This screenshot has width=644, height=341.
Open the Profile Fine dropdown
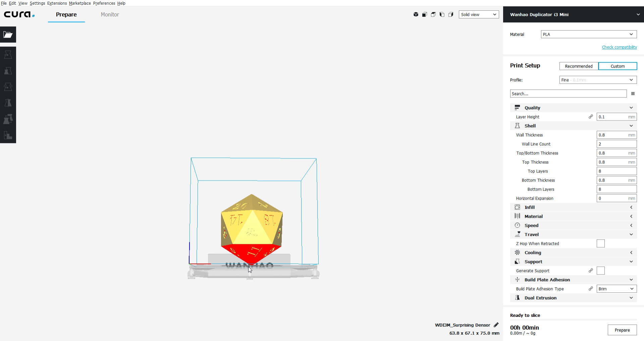click(598, 80)
